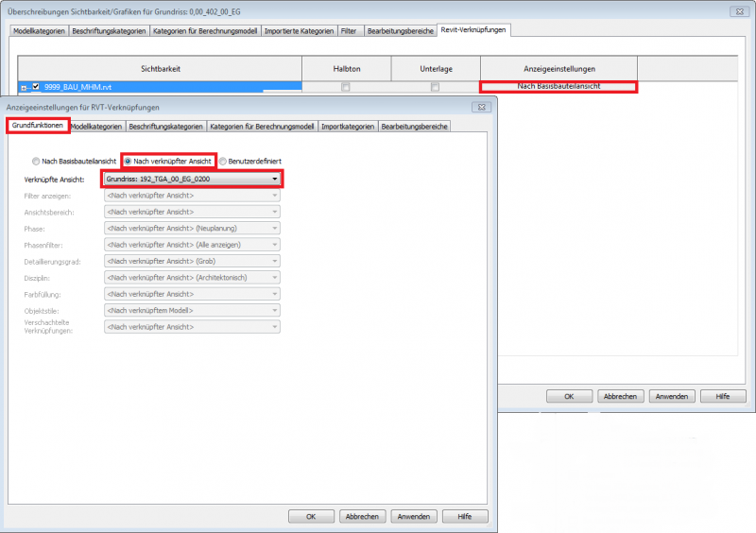Enable Halbton checkbox for the linked file
The height and width of the screenshot is (533, 756).
pos(346,87)
